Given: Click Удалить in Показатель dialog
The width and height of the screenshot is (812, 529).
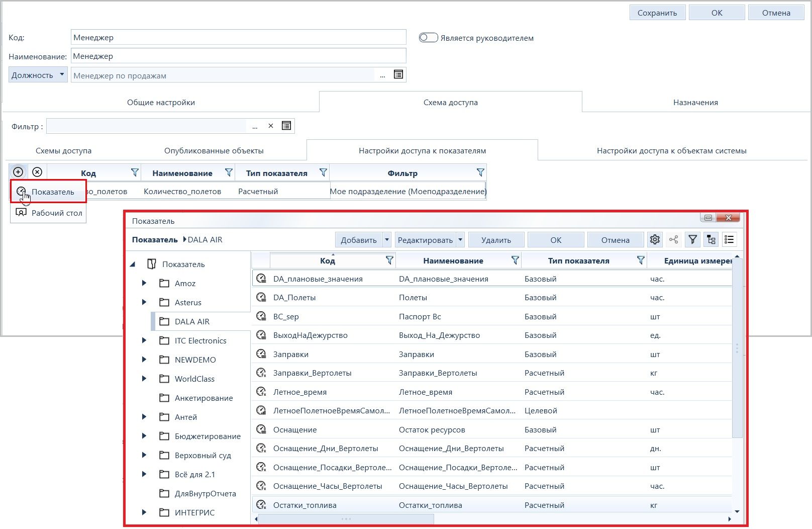Looking at the screenshot, I should pyautogui.click(x=496, y=240).
